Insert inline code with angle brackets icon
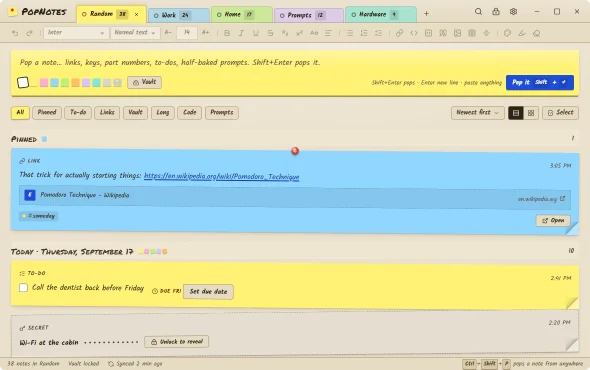Screen dimensions: 590x370 [x=414, y=33]
